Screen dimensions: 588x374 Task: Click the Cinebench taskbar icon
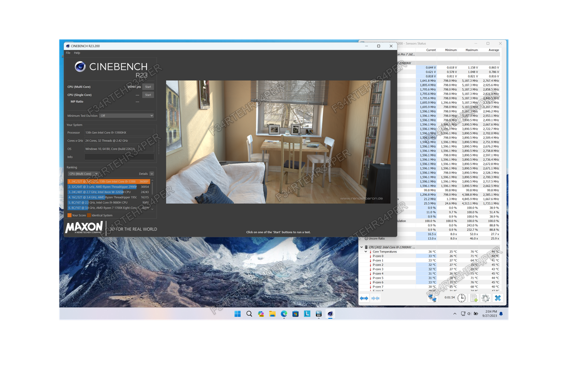[330, 314]
